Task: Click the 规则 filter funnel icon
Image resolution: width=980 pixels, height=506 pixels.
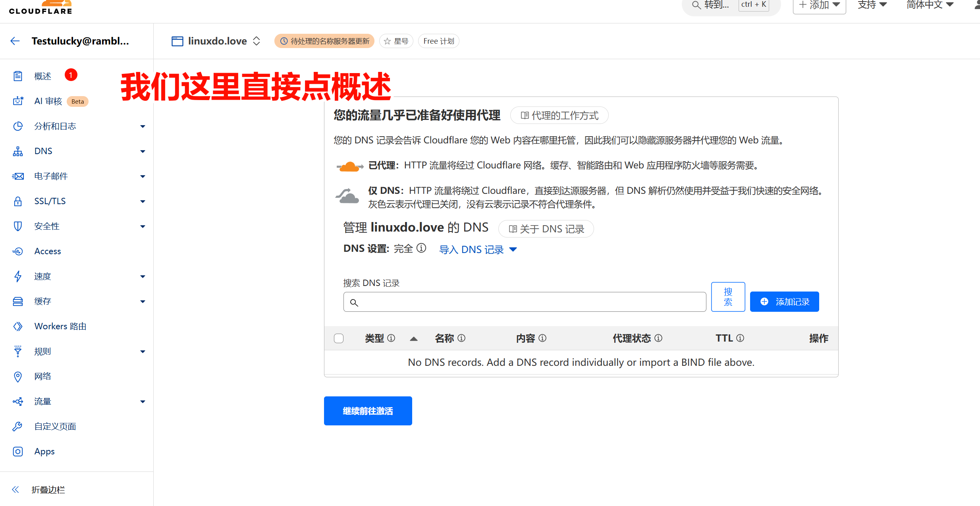Action: [18, 351]
